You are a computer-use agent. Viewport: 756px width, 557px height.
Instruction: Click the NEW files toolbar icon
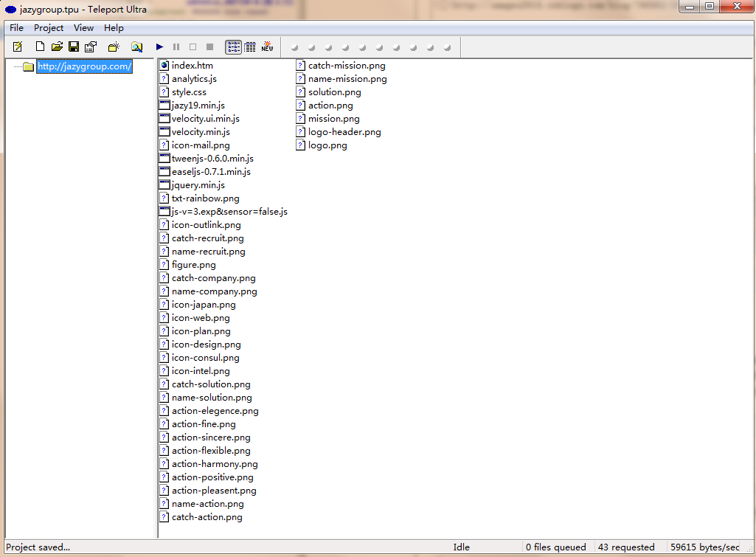(267, 46)
